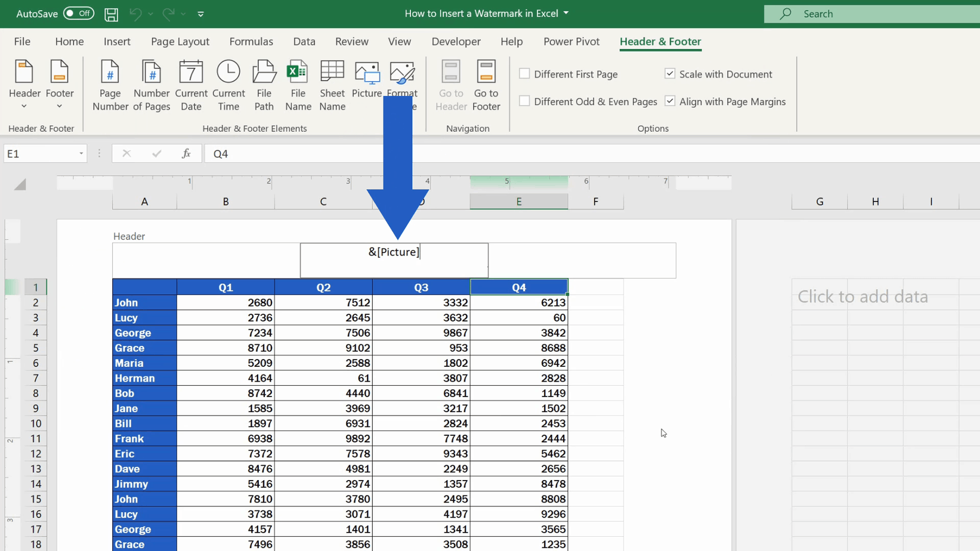The width and height of the screenshot is (980, 551).
Task: Insert the Page Number header element
Action: (x=110, y=83)
